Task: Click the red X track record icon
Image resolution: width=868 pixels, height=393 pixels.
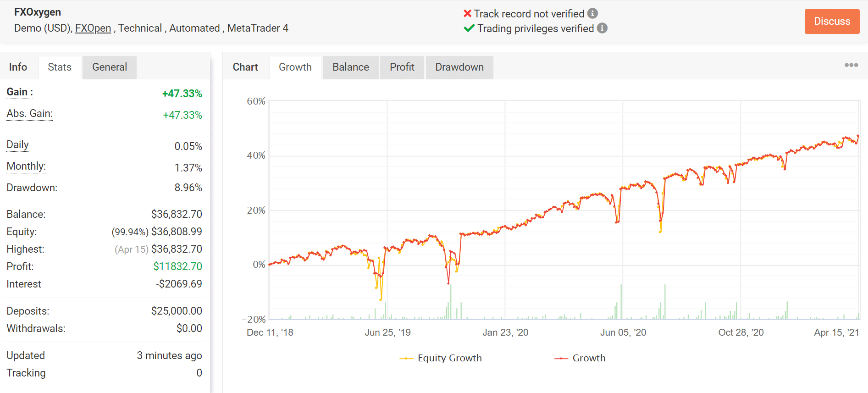Action: pos(467,13)
